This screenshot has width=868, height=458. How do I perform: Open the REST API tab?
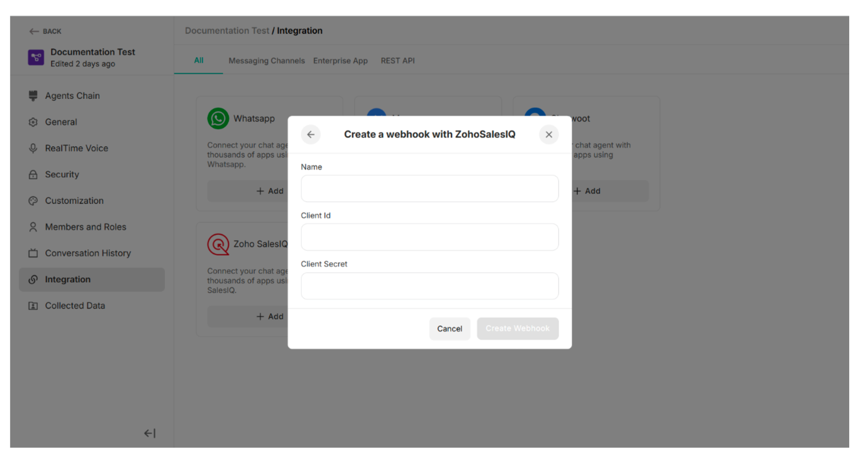[398, 61]
